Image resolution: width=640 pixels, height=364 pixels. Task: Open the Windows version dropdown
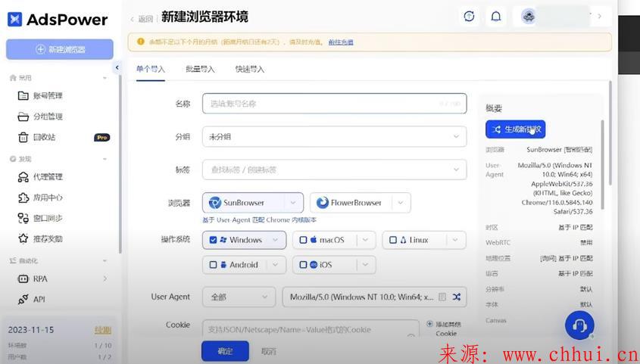pyautogui.click(x=276, y=240)
